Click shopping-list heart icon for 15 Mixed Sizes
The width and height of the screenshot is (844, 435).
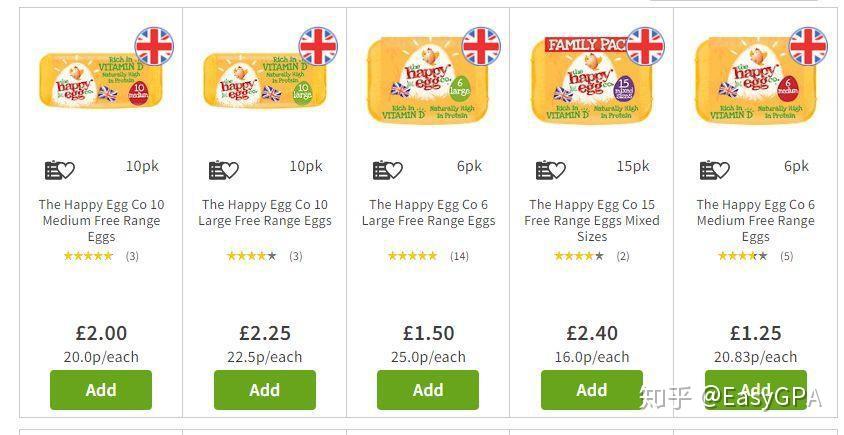click(x=551, y=170)
